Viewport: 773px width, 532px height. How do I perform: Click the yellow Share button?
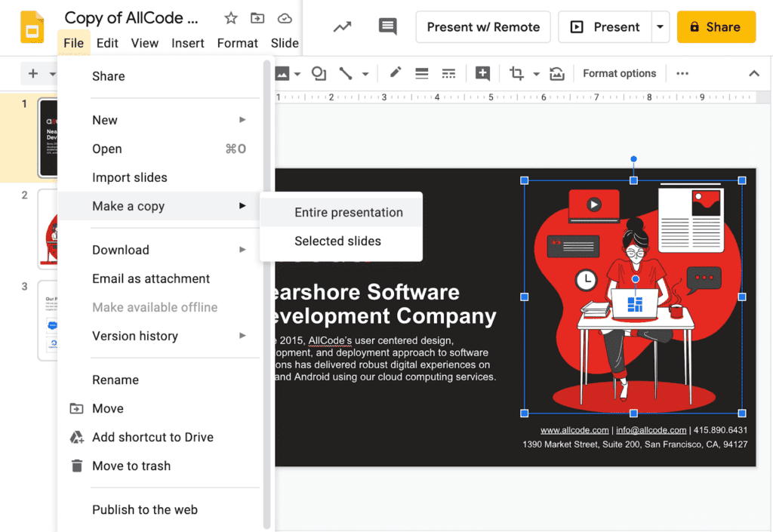[716, 27]
